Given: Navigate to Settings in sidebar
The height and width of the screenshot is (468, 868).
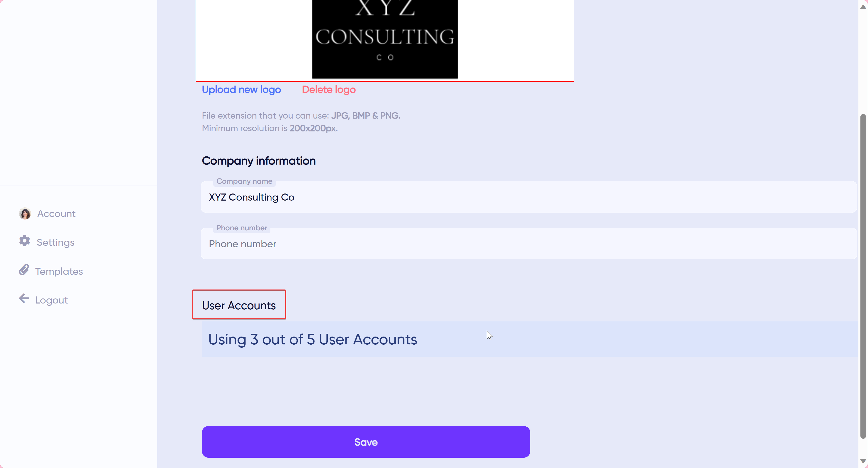Looking at the screenshot, I should [55, 242].
